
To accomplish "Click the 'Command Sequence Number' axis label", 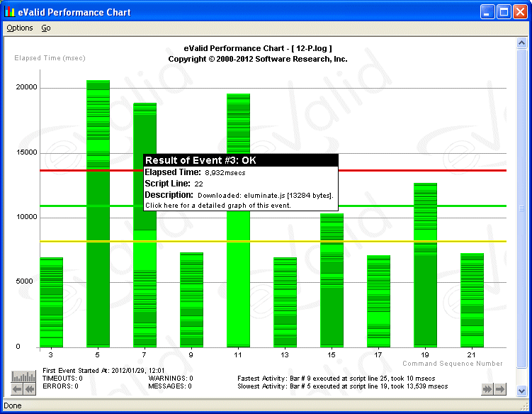I will pyautogui.click(x=453, y=364).
